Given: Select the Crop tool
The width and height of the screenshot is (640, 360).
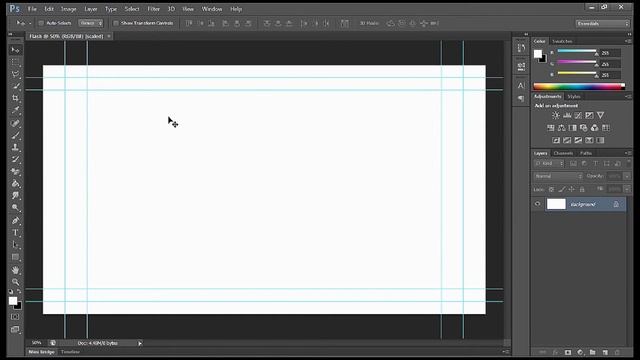Looking at the screenshot, I should tap(15, 98).
